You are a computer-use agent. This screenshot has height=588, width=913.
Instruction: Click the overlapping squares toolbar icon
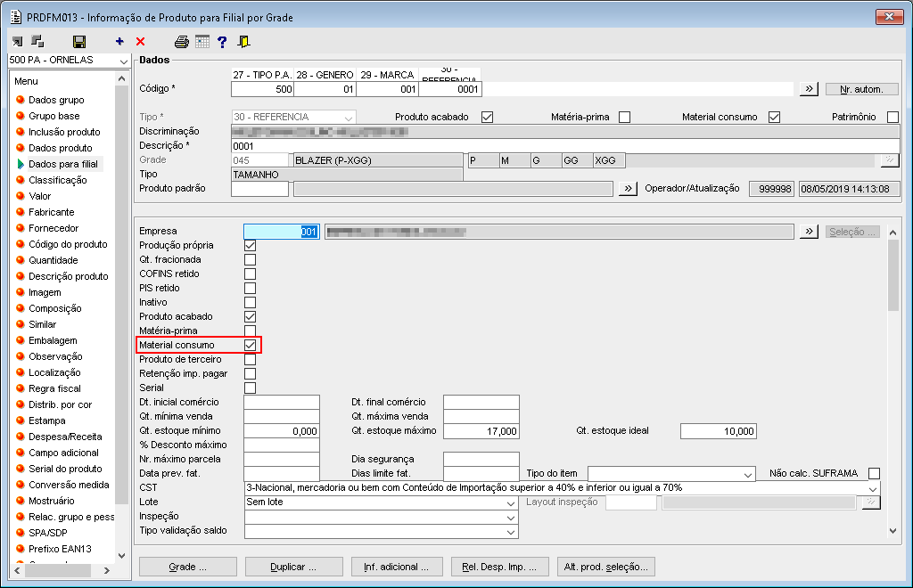(37, 42)
